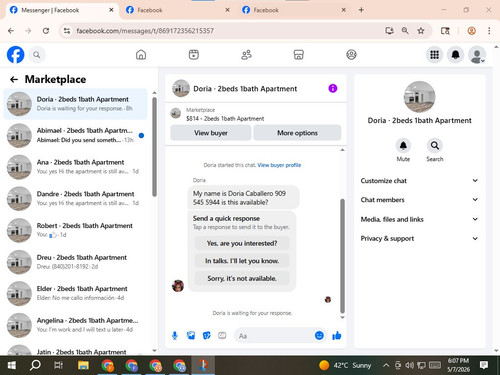The image size is (500, 375).
Task: Open Windows taskbar search
Action: 35,365
